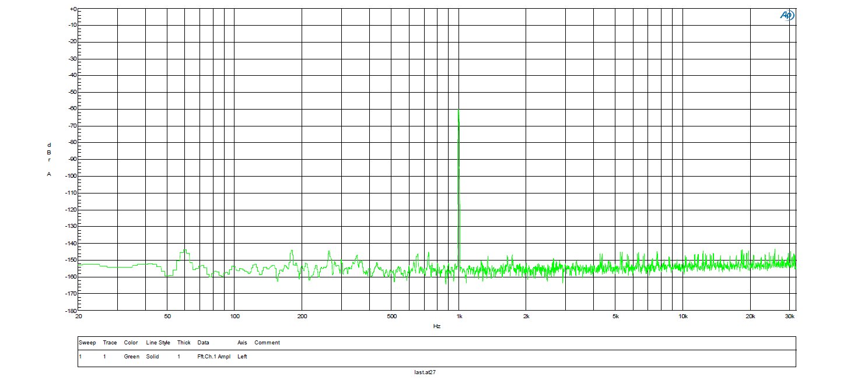Click the '-150' y-axis label
Screen dimensions: 868x380
[72, 260]
